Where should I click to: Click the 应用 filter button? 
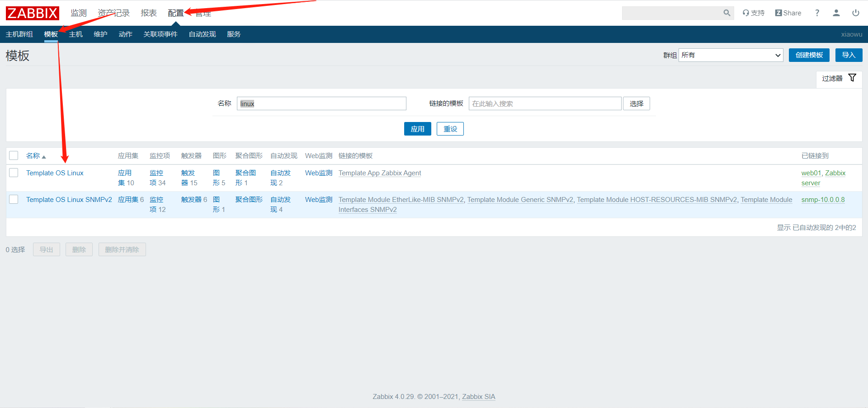coord(417,129)
